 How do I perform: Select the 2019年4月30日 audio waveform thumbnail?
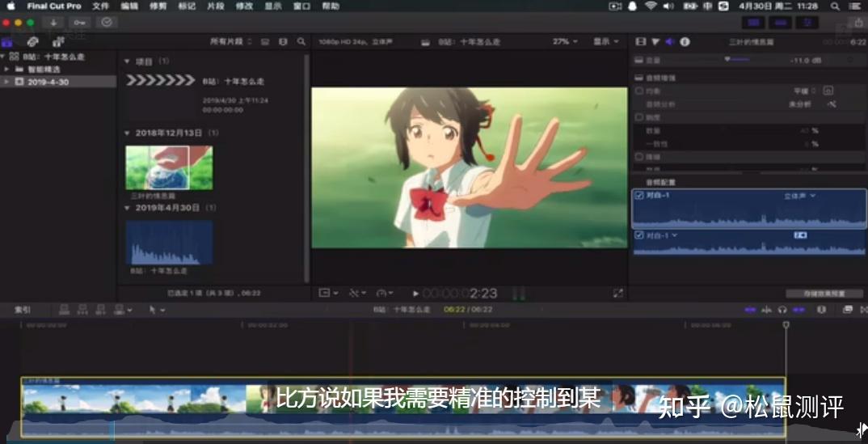pos(169,243)
